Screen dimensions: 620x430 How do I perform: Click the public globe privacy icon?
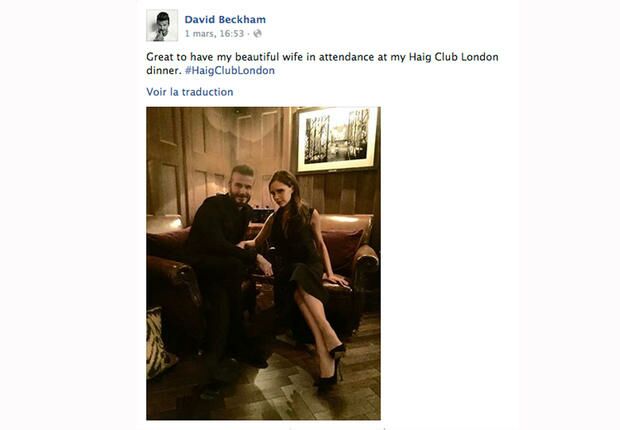257,34
